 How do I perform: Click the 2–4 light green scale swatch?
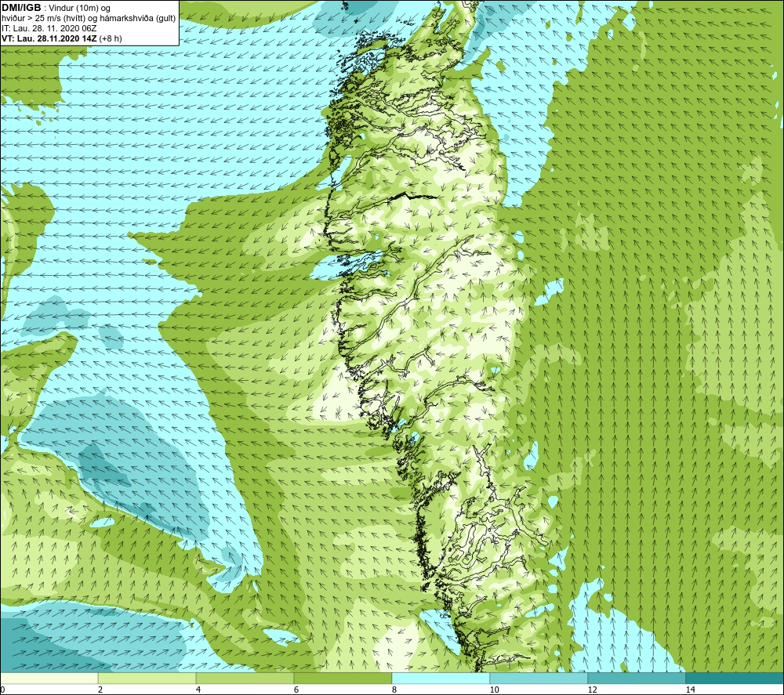(147, 679)
